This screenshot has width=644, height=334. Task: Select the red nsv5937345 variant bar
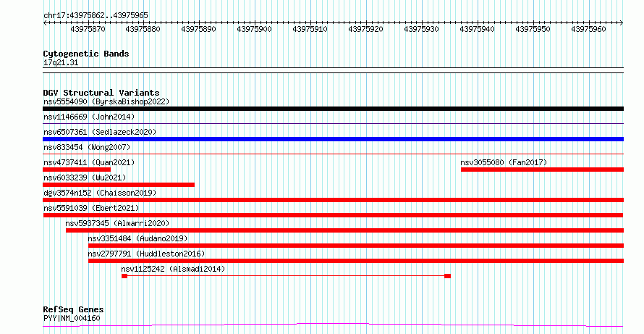345,230
